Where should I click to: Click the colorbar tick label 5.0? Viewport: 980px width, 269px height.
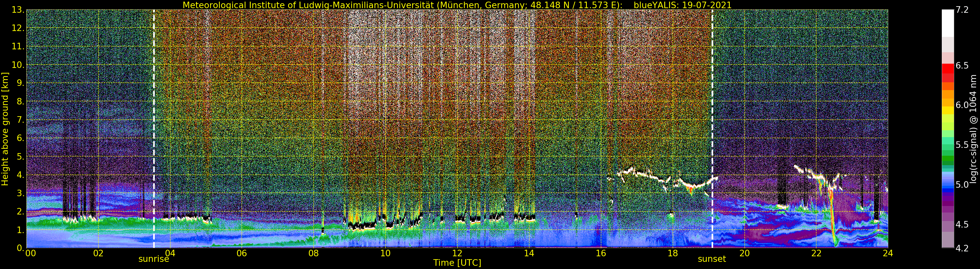point(962,184)
